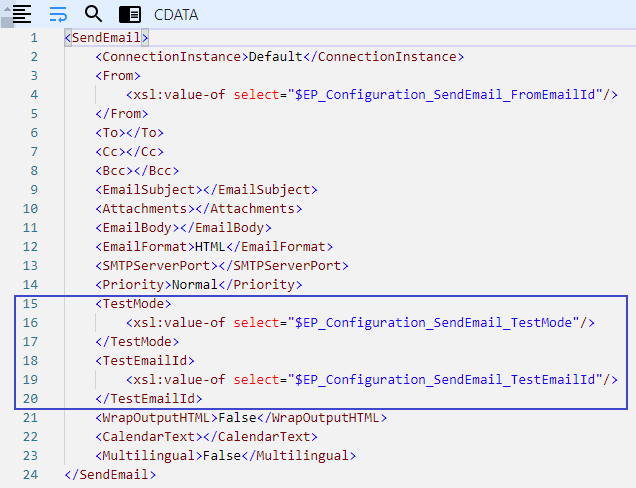Click line number 24 in the gutter
Screen dimensions: 636x488
30,475
